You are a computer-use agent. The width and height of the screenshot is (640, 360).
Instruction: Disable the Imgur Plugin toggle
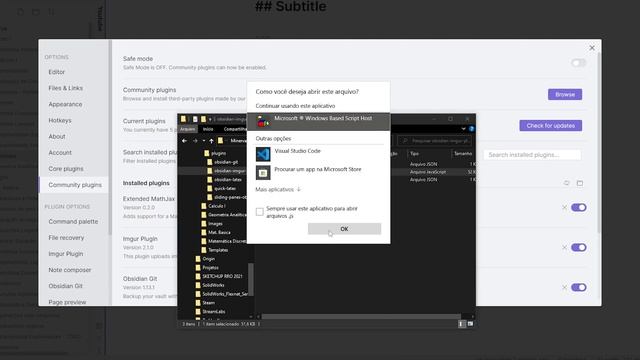click(x=579, y=247)
